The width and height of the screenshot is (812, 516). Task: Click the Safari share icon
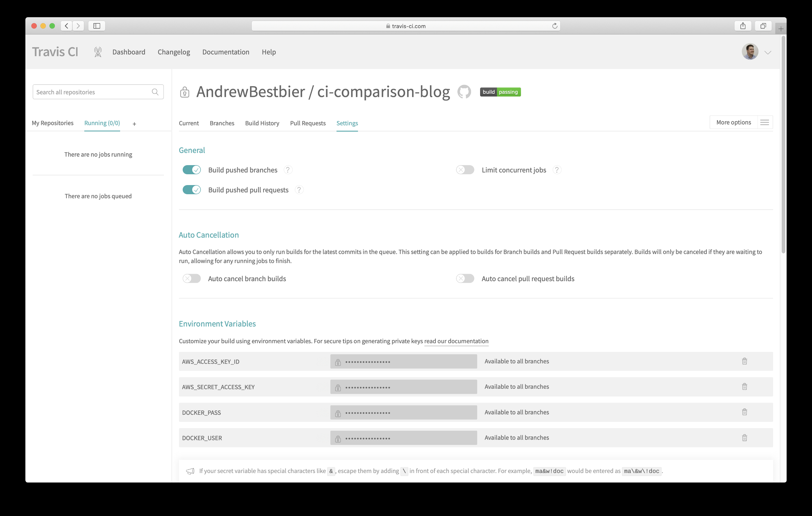click(743, 26)
